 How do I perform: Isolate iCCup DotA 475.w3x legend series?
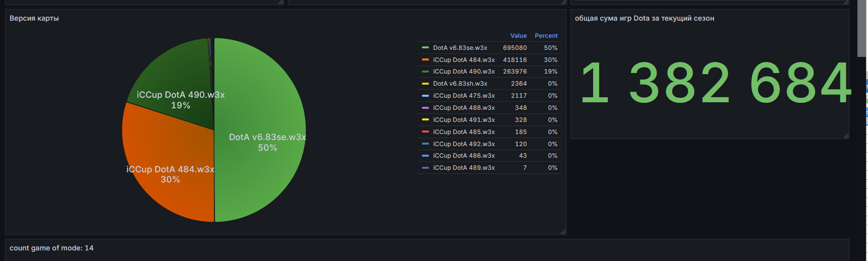[464, 96]
